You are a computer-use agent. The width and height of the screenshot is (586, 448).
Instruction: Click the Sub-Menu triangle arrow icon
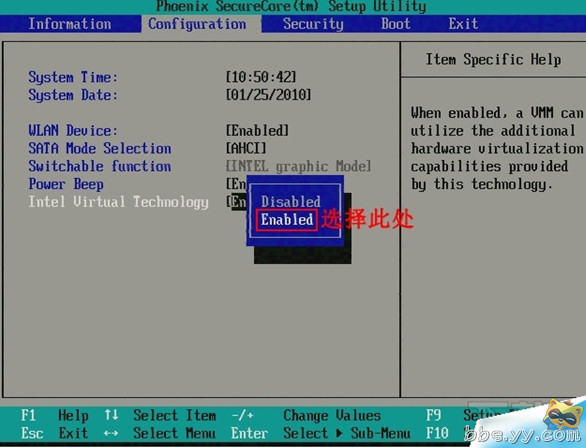(339, 433)
